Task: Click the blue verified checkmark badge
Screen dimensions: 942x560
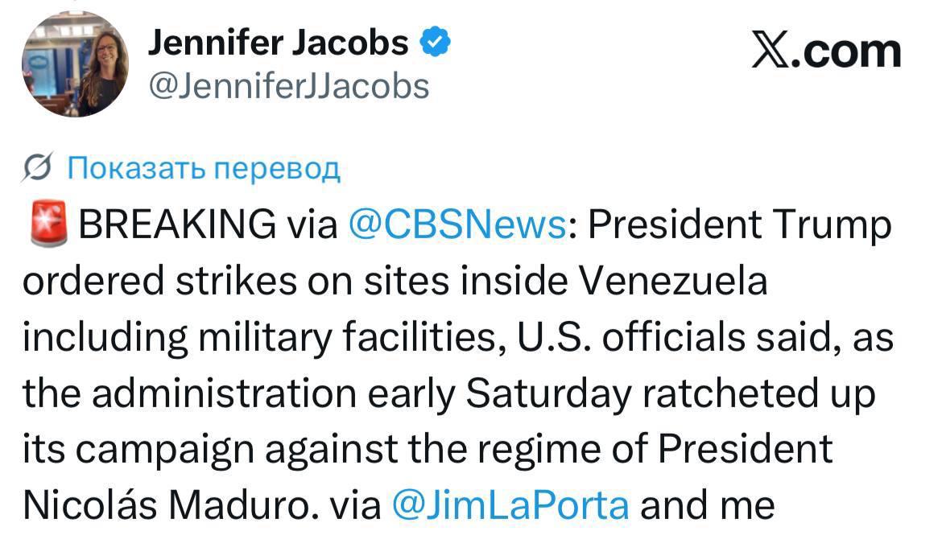Action: click(436, 43)
